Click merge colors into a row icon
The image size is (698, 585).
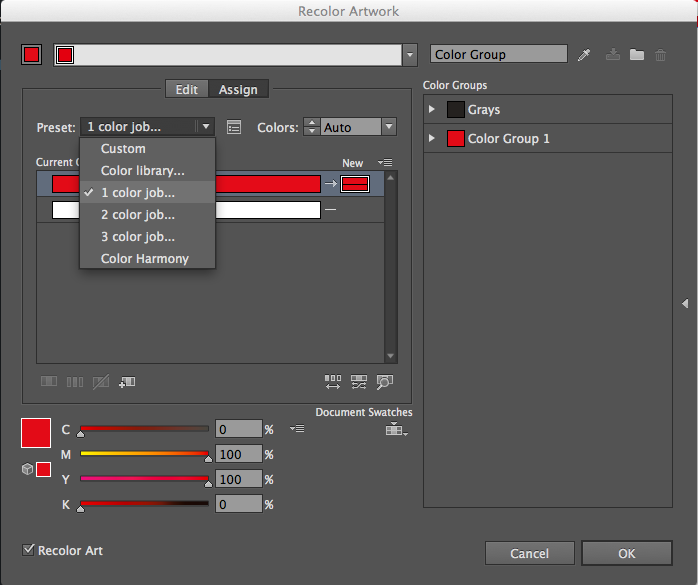coord(49,382)
